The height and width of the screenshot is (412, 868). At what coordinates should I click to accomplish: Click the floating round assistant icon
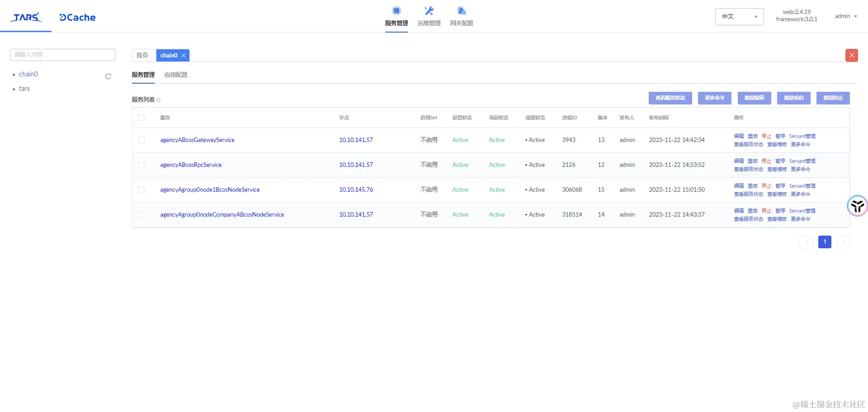pos(857,206)
